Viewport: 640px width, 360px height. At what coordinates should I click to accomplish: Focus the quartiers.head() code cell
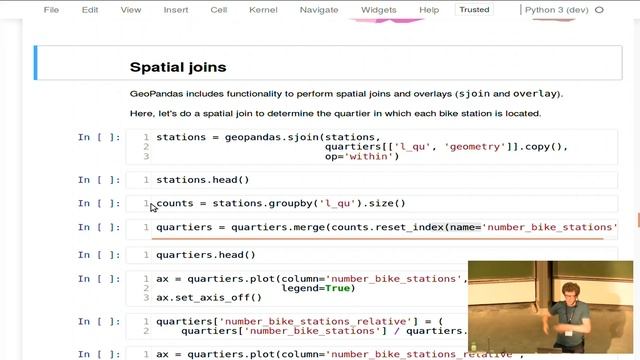click(371, 255)
